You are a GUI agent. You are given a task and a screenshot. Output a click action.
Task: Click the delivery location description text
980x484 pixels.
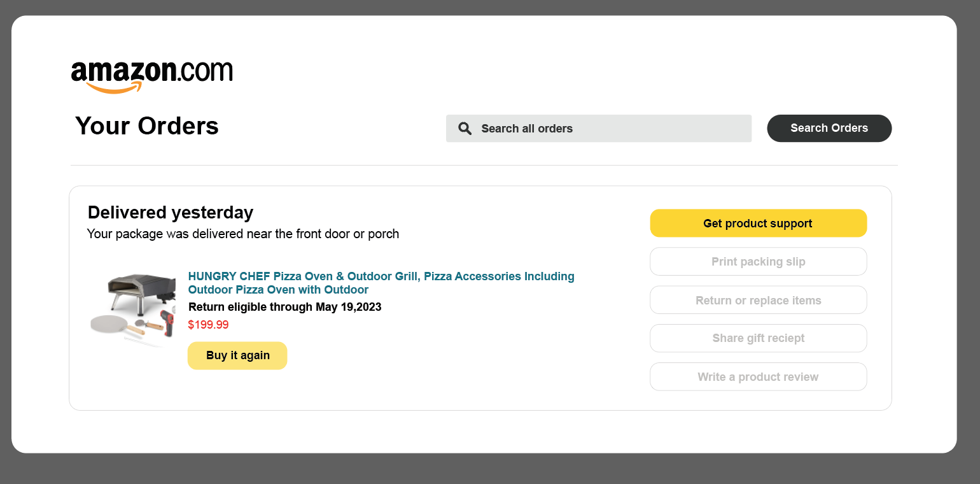(243, 234)
